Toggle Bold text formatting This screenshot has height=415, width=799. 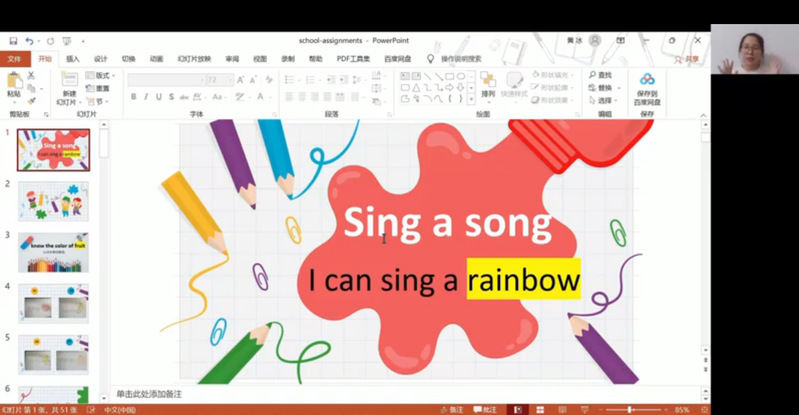click(133, 97)
